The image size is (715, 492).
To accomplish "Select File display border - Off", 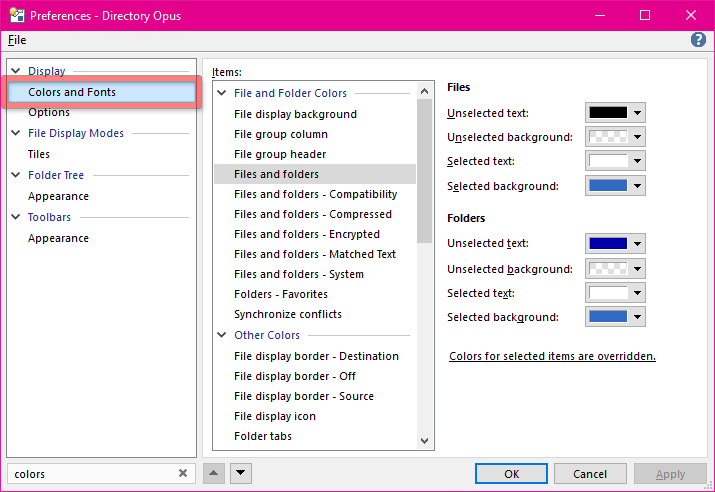I will [x=315, y=376].
